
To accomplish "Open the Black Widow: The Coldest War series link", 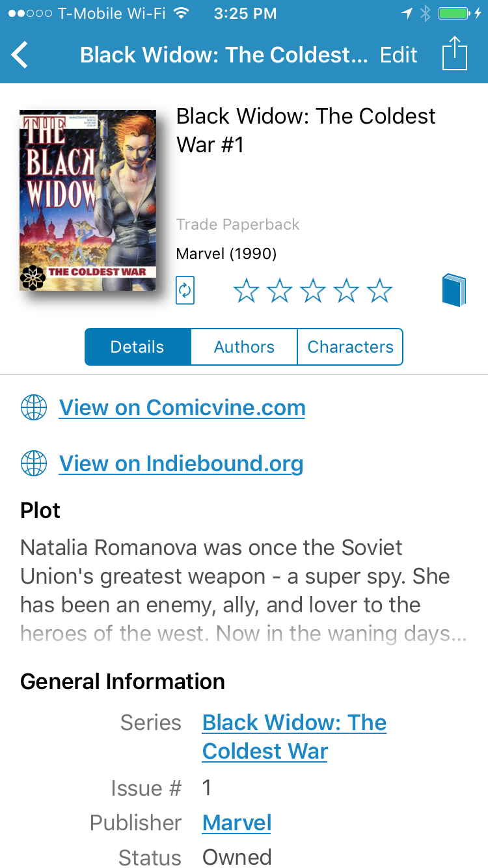I will point(295,737).
